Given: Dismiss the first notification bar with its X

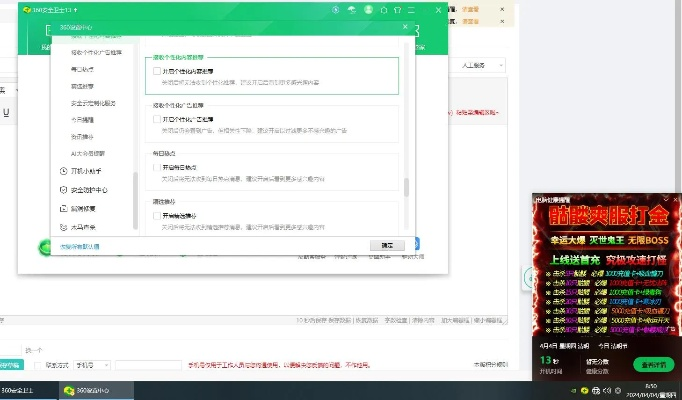Looking at the screenshot, I should pos(502,9).
